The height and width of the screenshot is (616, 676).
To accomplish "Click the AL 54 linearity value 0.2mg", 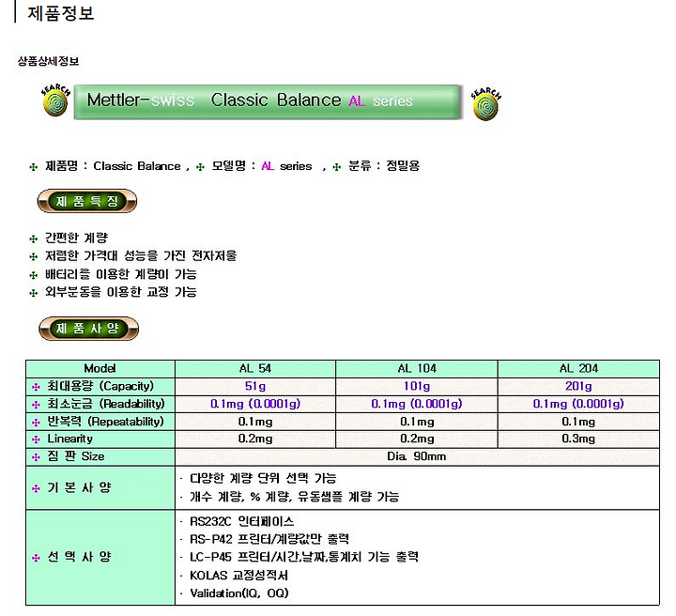I will [255, 439].
